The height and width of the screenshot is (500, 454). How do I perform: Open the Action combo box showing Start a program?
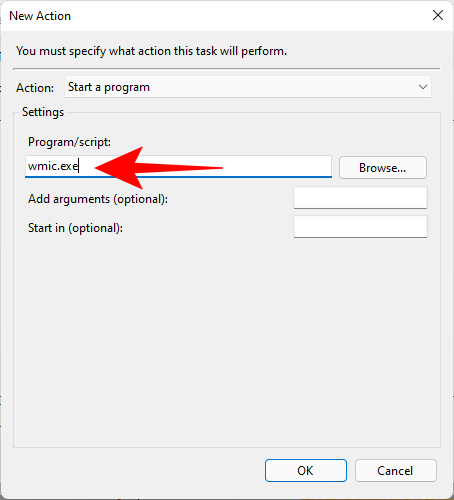(248, 87)
